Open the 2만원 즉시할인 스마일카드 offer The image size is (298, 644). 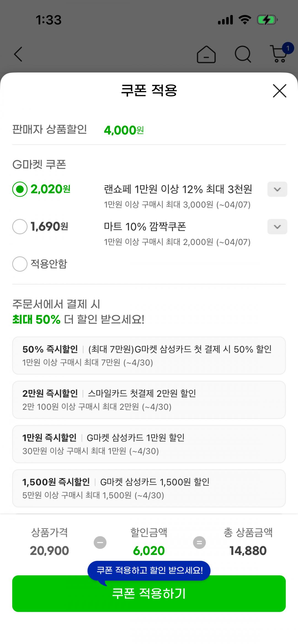[x=149, y=400]
